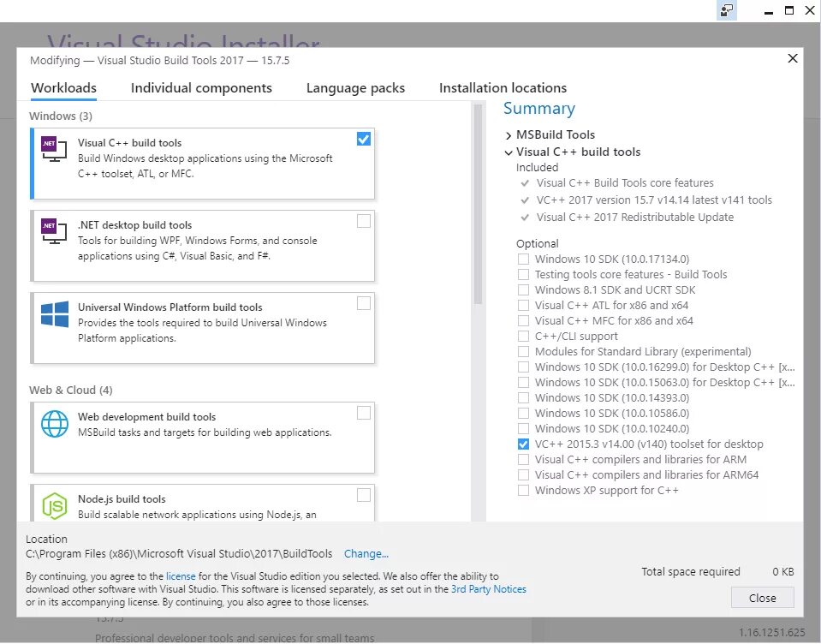Close the Modifying dialog with the X
The height and width of the screenshot is (644, 821).
(x=793, y=58)
